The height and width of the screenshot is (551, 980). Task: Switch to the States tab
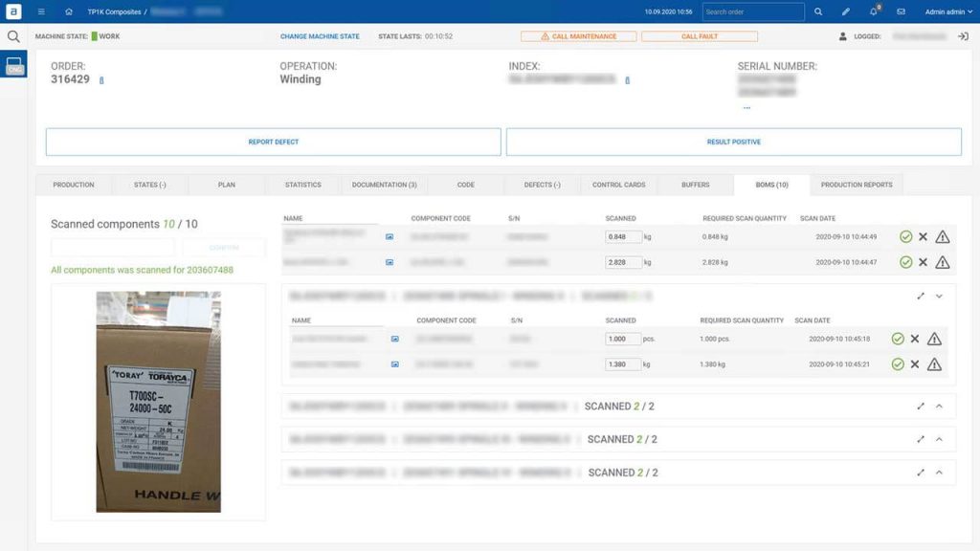pyautogui.click(x=150, y=185)
